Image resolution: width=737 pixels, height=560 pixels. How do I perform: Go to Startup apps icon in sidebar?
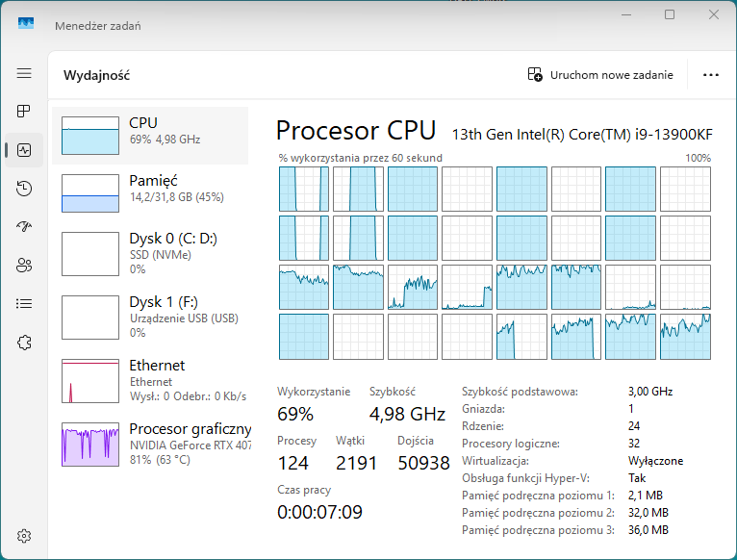(x=24, y=227)
